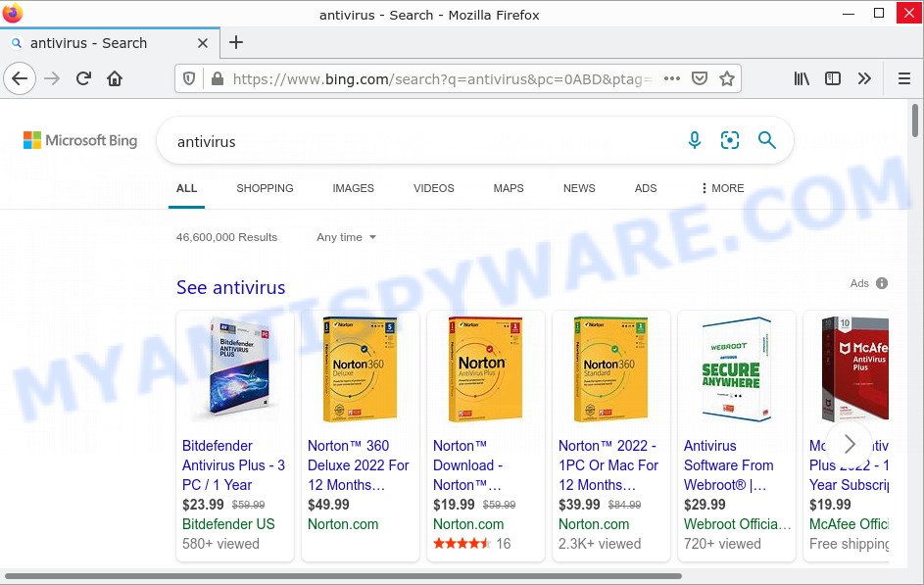
Task: Click the Bitdefender US seller name
Action: (x=228, y=524)
